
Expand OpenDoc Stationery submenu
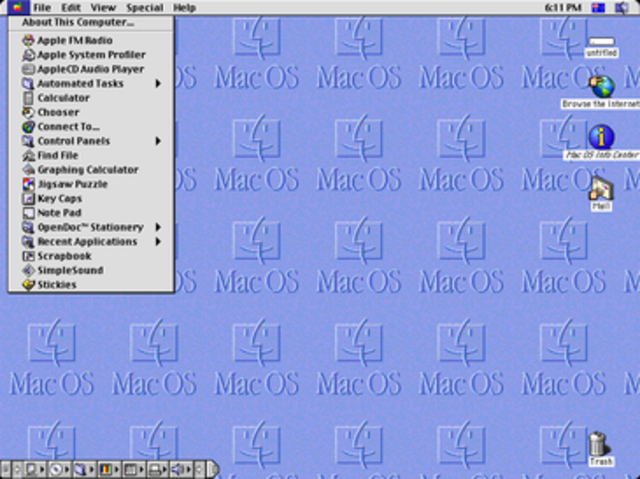click(91, 227)
